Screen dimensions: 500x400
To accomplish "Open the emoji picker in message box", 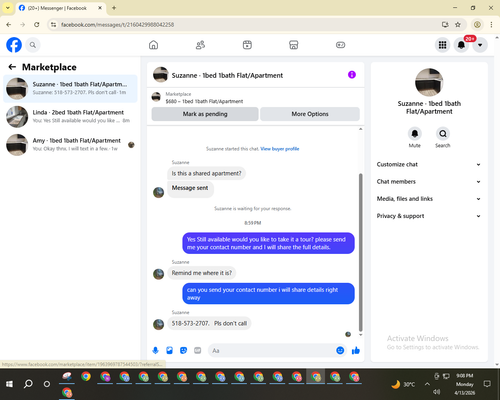I will 340,350.
